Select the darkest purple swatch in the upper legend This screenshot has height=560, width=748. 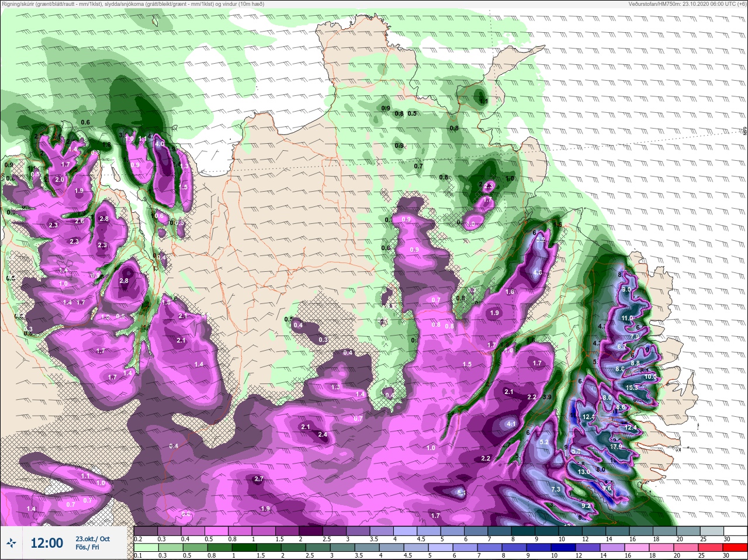[312, 530]
